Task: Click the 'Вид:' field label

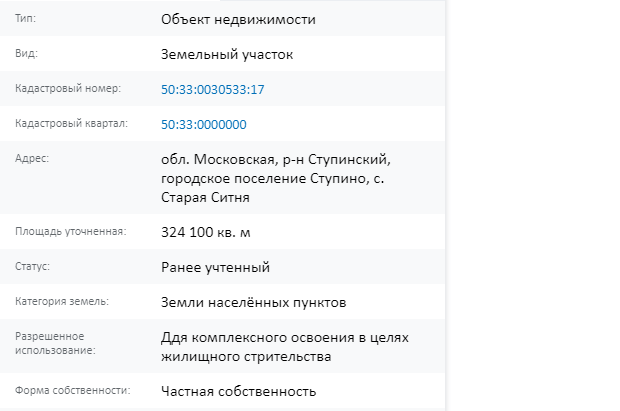Action: coord(26,53)
